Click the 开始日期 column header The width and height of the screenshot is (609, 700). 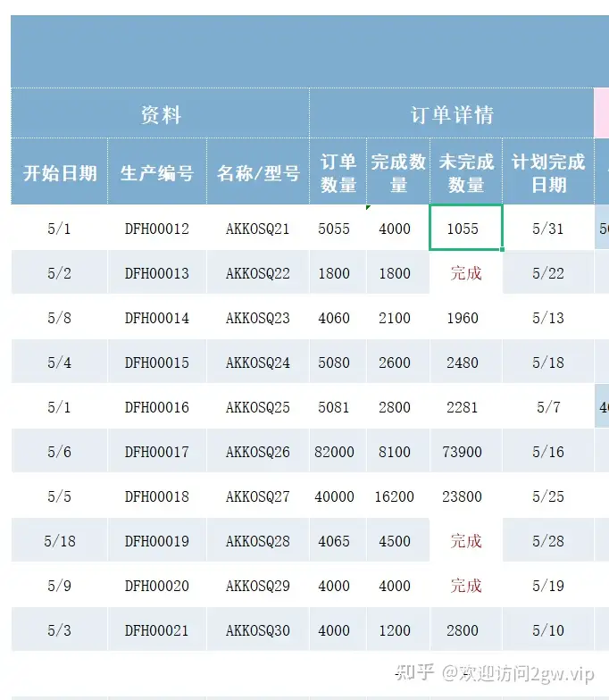(x=59, y=171)
